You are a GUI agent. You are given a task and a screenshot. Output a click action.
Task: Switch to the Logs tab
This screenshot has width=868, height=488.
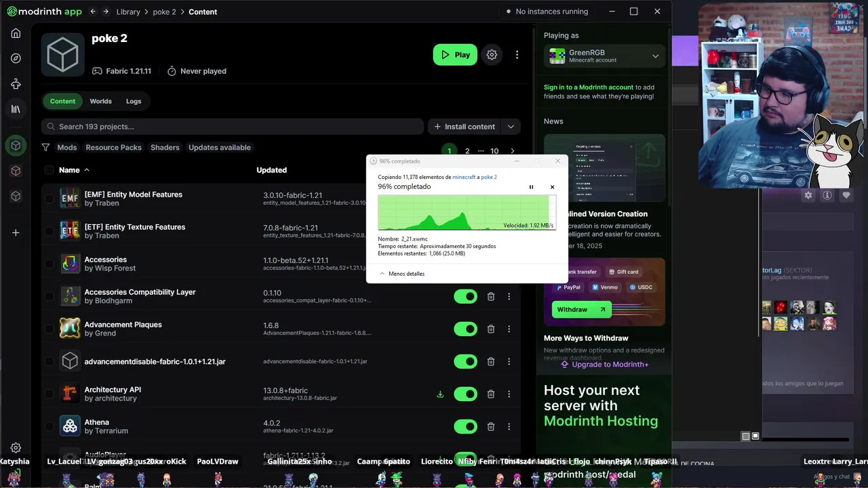(x=134, y=101)
